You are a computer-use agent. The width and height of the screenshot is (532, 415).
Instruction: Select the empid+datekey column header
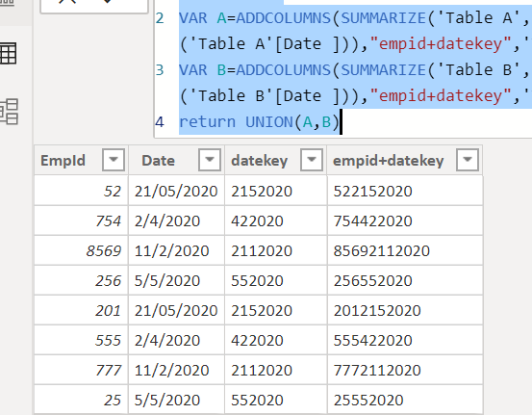[404, 160]
